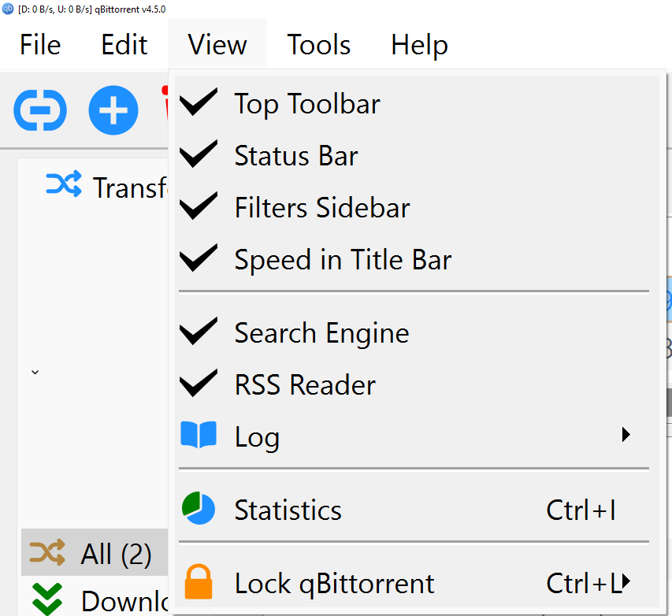Disable the Filters Sidebar option
Screen dimensions: 672x616
click(x=414, y=207)
